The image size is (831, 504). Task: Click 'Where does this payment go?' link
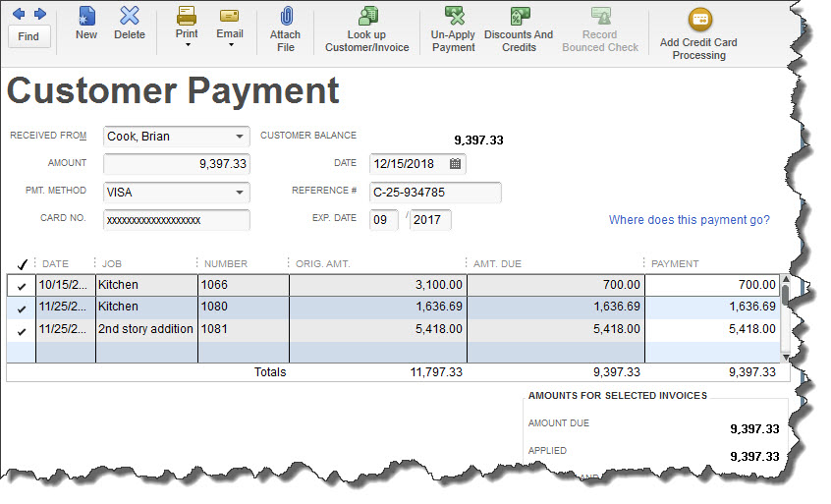689,220
